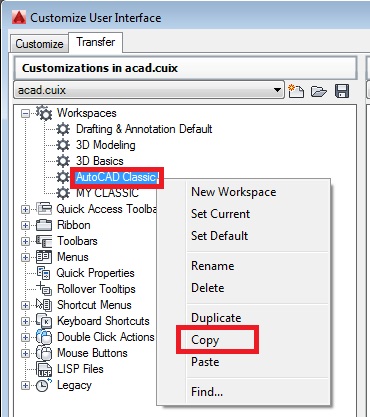Image resolution: width=370 pixels, height=417 pixels.
Task: Choose Duplicate from context menu
Action: (x=216, y=318)
